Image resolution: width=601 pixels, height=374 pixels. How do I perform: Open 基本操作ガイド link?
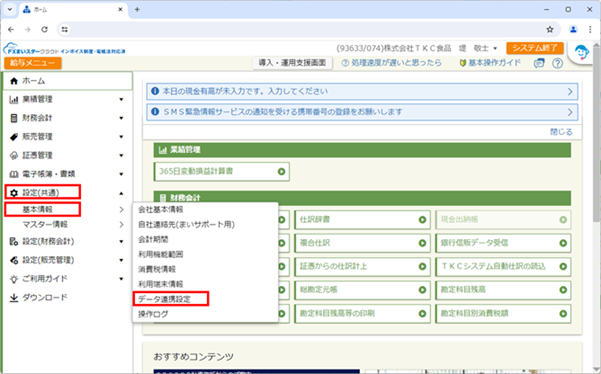[490, 63]
